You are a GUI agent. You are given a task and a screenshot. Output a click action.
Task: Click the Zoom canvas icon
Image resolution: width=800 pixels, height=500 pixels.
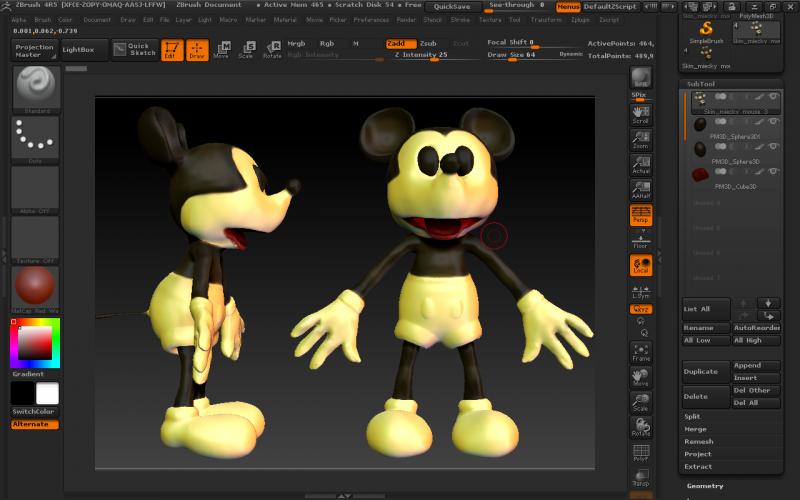pyautogui.click(x=641, y=139)
